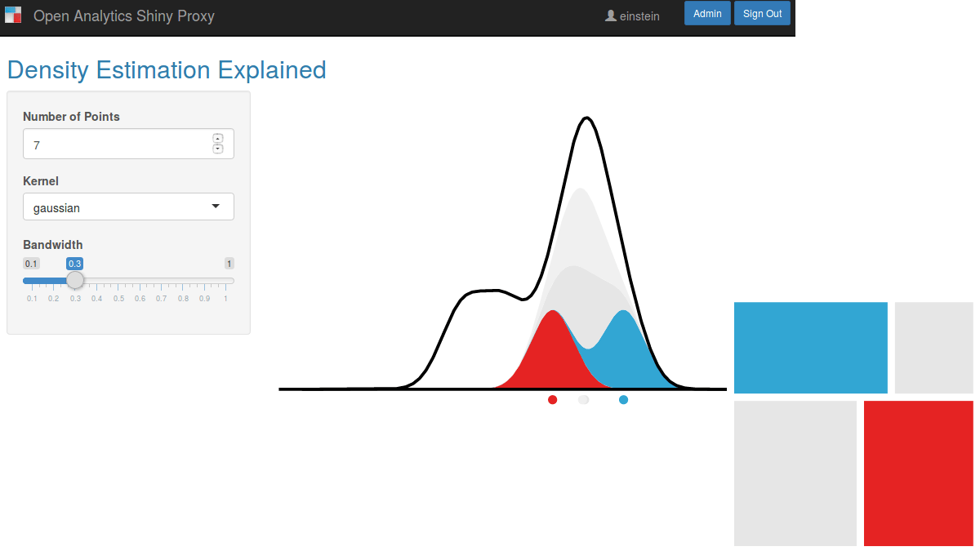
Task: Open the gaussian kernel selection list
Action: tap(128, 207)
